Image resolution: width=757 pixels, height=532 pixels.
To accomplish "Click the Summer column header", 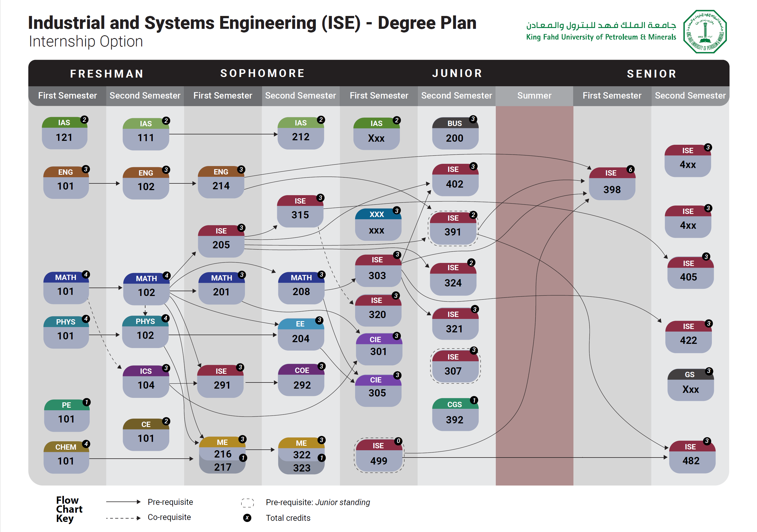I will (534, 95).
